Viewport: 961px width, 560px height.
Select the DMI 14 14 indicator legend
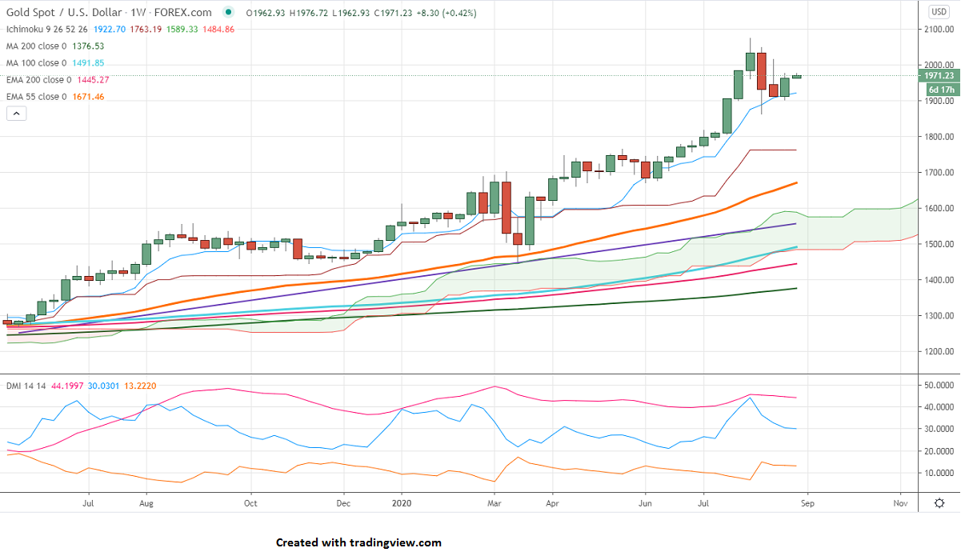(x=26, y=386)
